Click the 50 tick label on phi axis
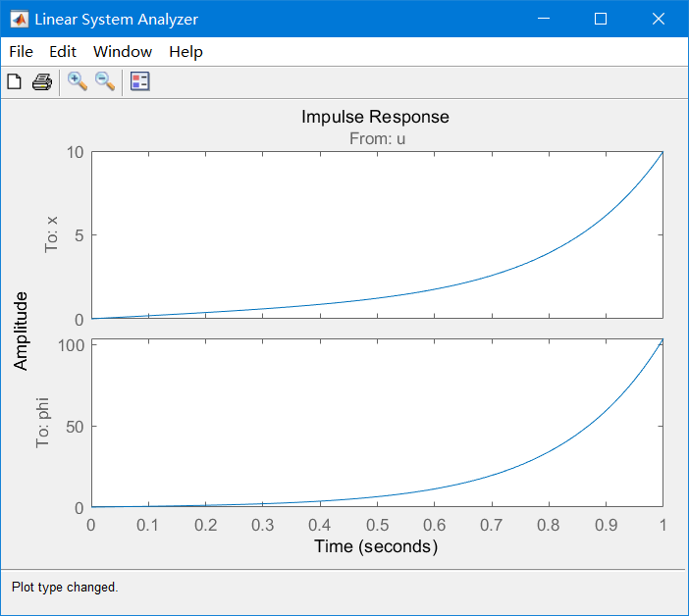This screenshot has width=689, height=616. tap(76, 427)
